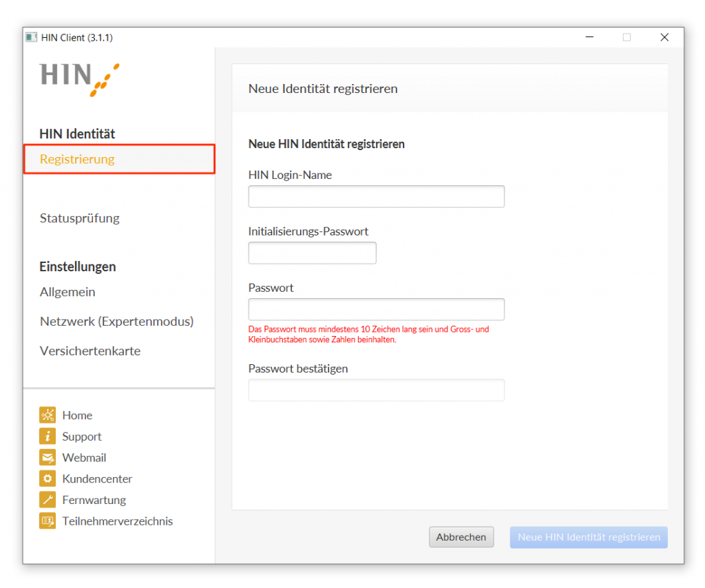Open Statusprüfung in the sidebar
705x588 pixels.
(x=80, y=218)
